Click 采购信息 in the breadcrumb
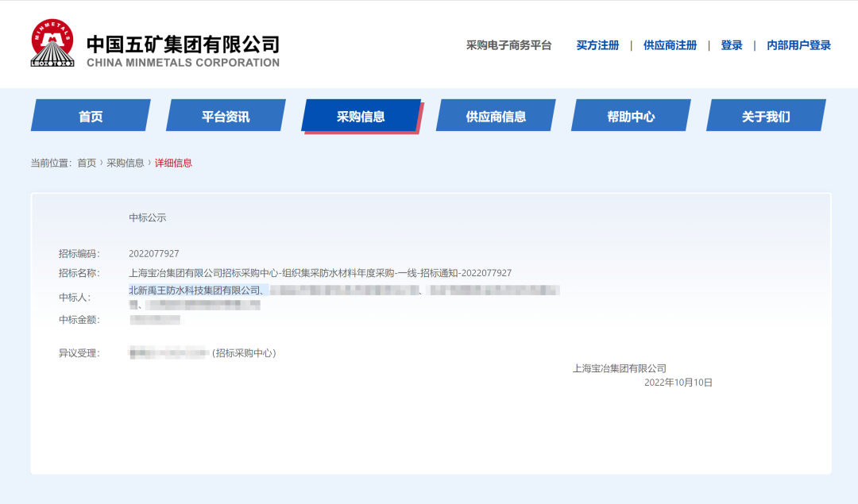 point(126,163)
